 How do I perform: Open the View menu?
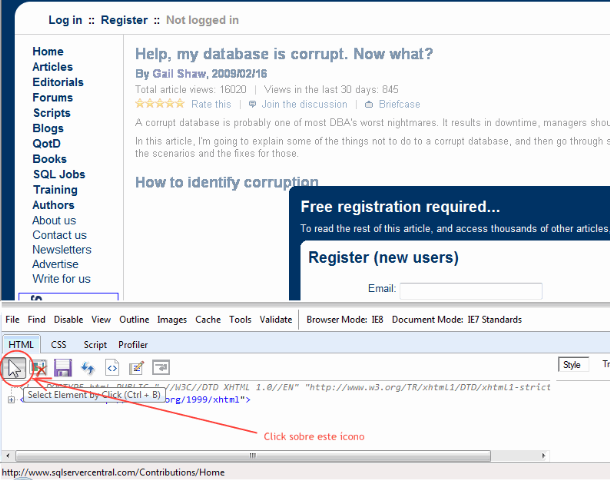(101, 319)
